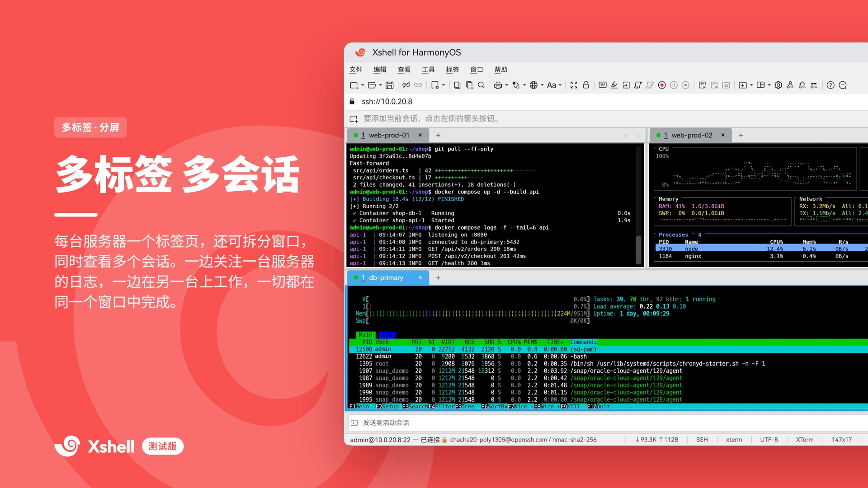Click the web-prod-01 terminal scrollbar thumb
868x488 pixels.
(x=639, y=249)
